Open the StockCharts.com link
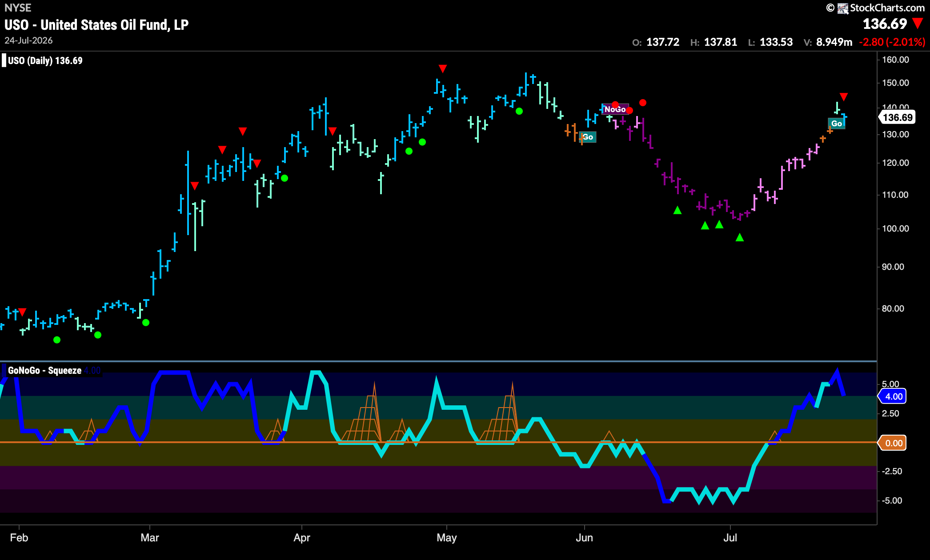 coord(887,8)
